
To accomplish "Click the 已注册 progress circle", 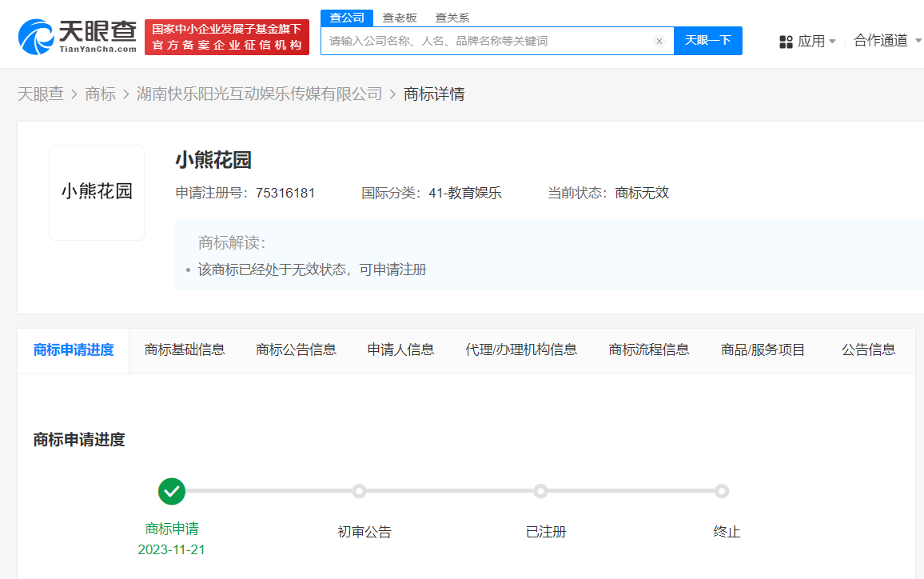I will tap(540, 491).
